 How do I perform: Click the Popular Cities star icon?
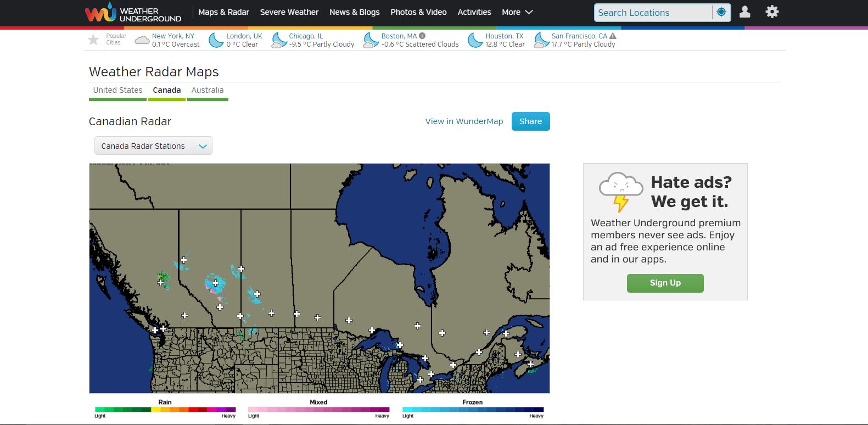pos(93,40)
